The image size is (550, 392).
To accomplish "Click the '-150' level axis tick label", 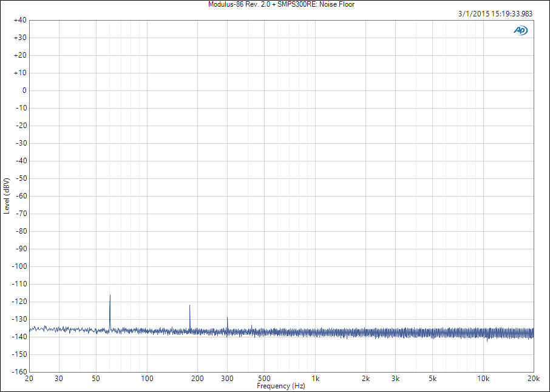I will click(19, 354).
